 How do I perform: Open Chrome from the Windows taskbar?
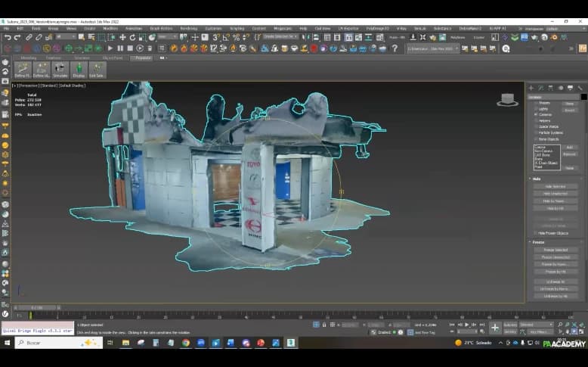(186, 343)
